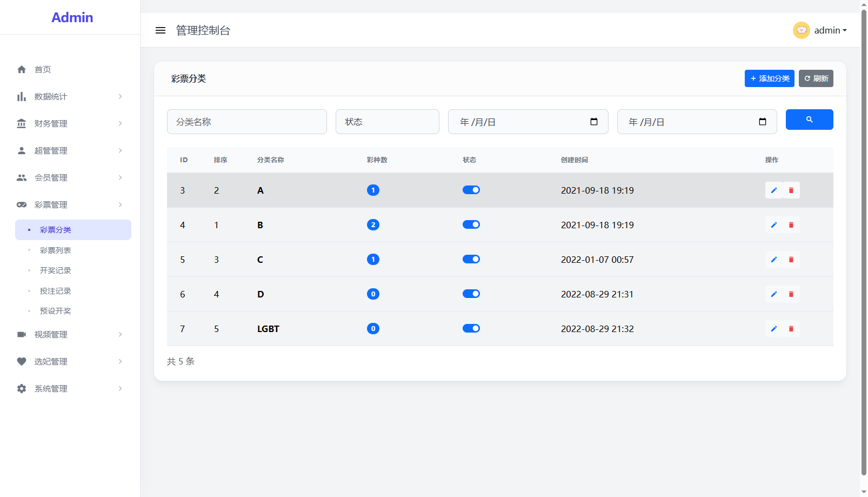This screenshot has height=497, width=868.
Task: Disable the status switch for category C
Action: [x=471, y=260]
